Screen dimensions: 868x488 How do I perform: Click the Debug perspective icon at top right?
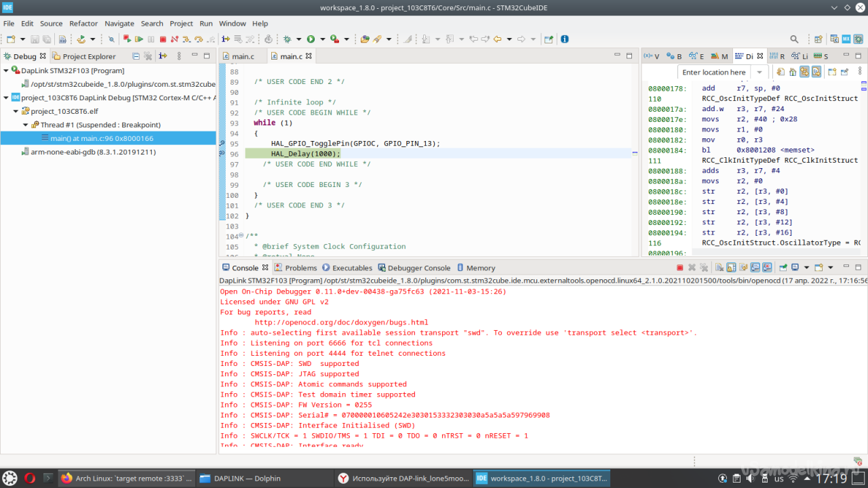point(859,39)
